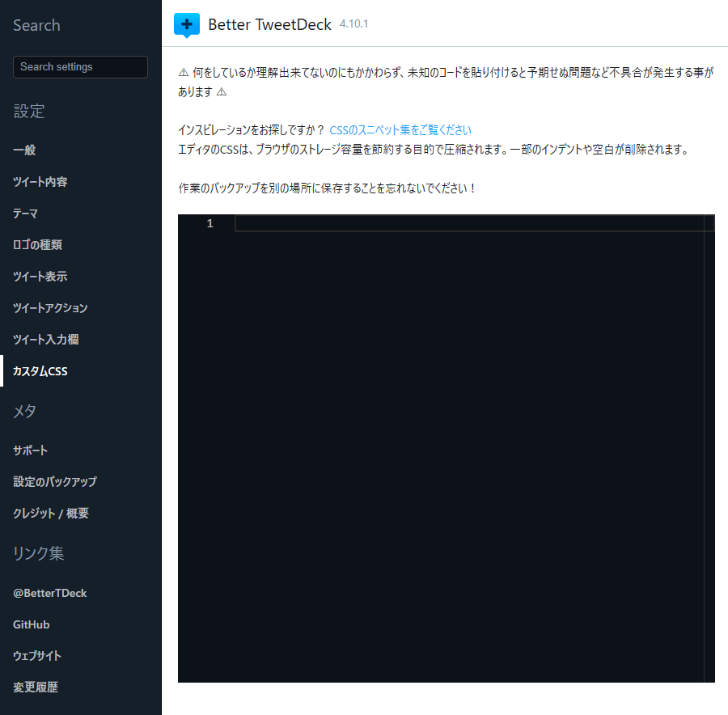Click the リンク集 section heading
728x715 pixels.
pyautogui.click(x=39, y=553)
